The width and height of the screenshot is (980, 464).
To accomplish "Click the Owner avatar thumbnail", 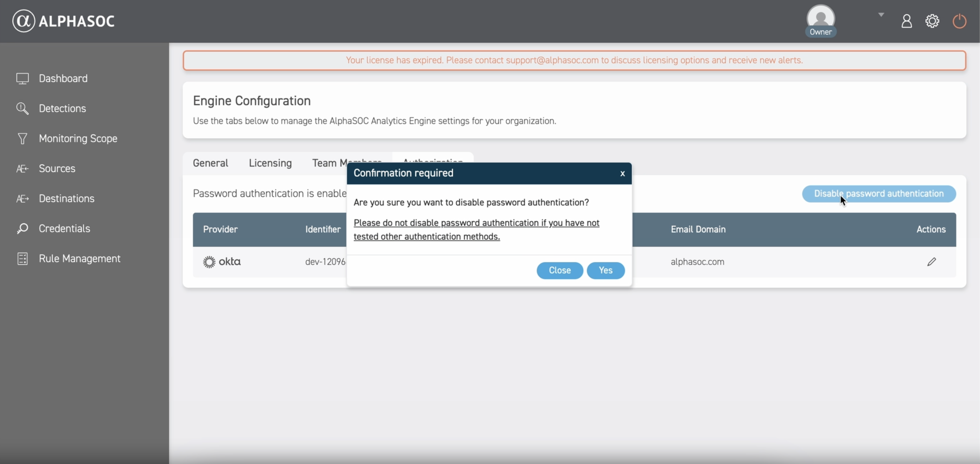I will click(821, 18).
